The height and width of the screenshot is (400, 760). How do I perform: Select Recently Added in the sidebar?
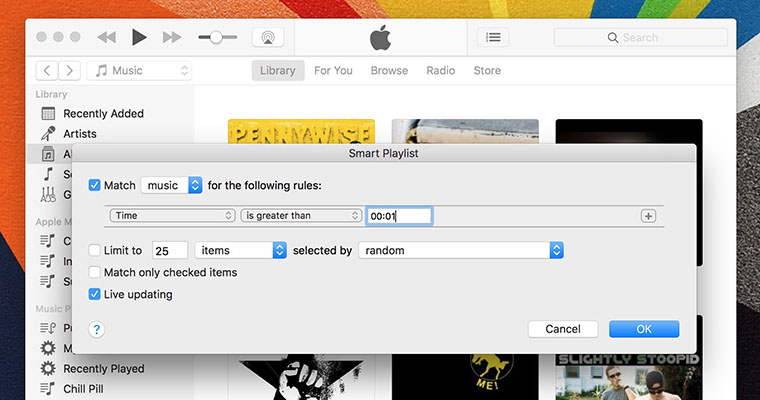tap(103, 113)
